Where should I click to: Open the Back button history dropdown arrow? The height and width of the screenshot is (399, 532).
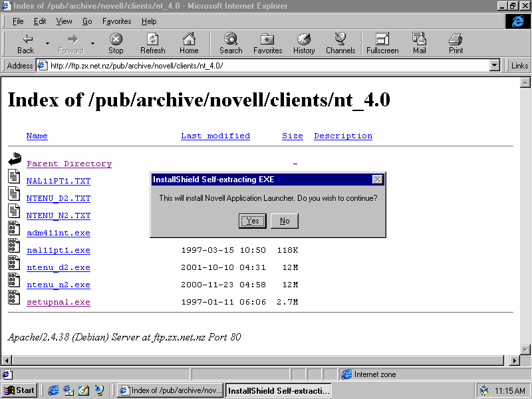47,44
